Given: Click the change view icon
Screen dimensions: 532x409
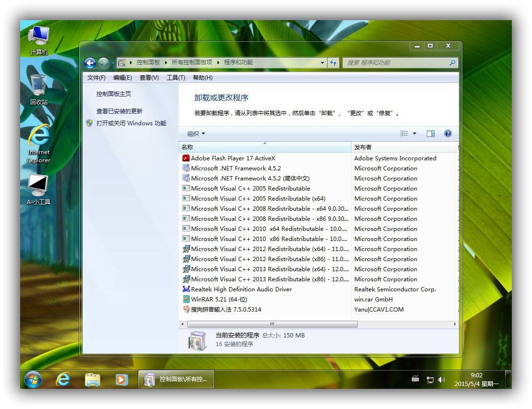Looking at the screenshot, I should click(x=404, y=133).
